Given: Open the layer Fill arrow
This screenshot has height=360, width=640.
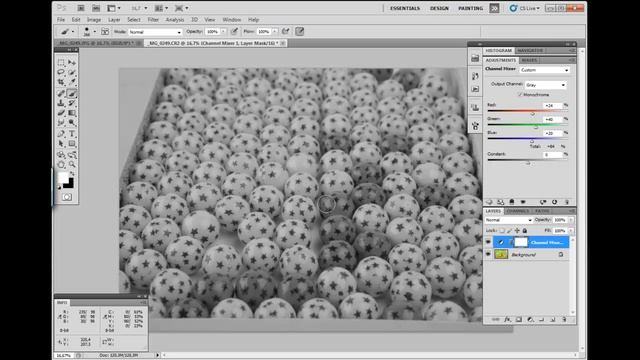Looking at the screenshot, I should click(x=571, y=231).
